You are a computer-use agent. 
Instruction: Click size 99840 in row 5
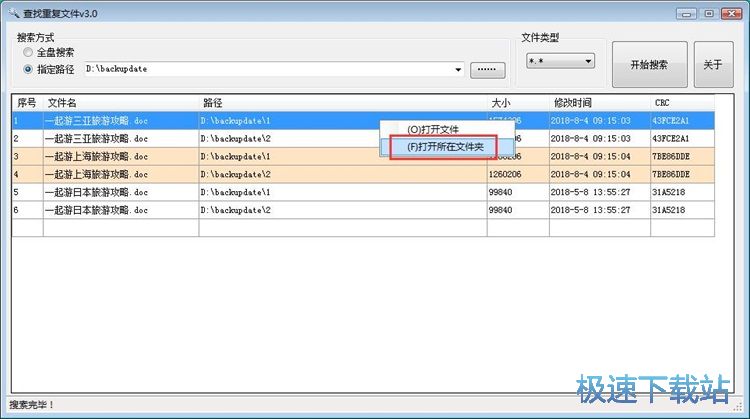[500, 192]
